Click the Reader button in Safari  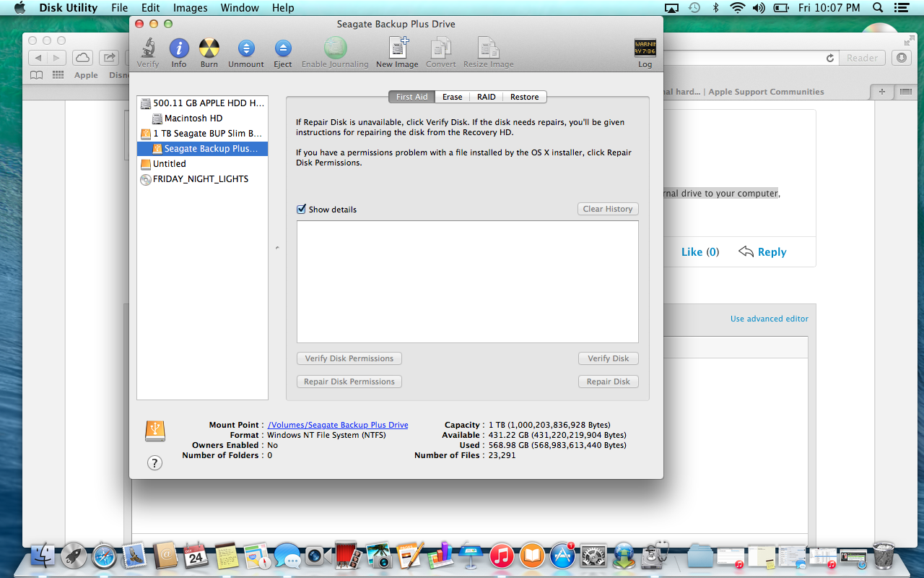click(863, 58)
